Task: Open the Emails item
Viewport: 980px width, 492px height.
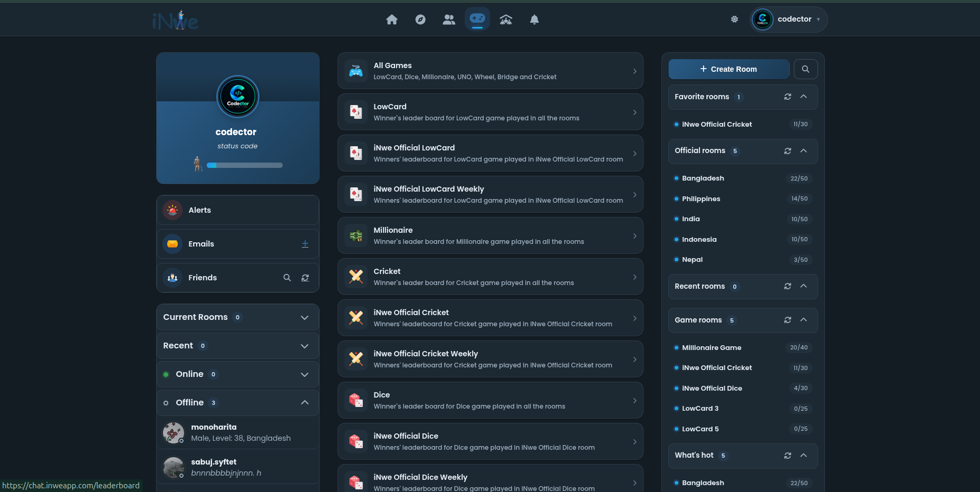Action: 238,244
